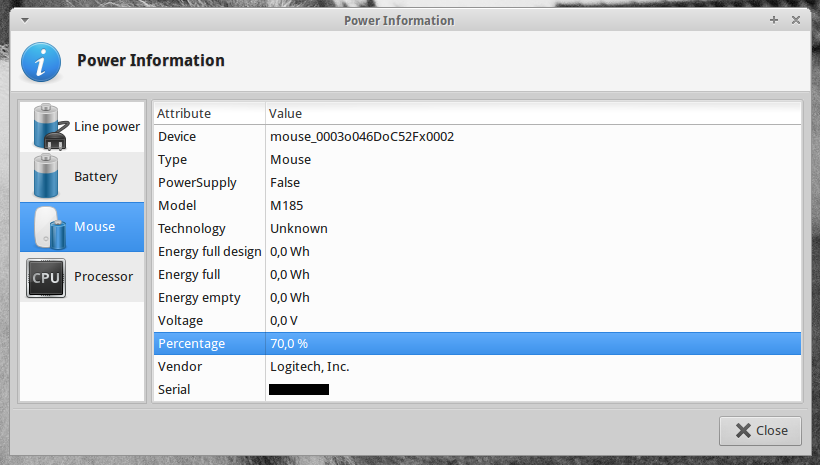The height and width of the screenshot is (465, 820).
Task: Close window with titlebar X icon
Action: (x=796, y=20)
